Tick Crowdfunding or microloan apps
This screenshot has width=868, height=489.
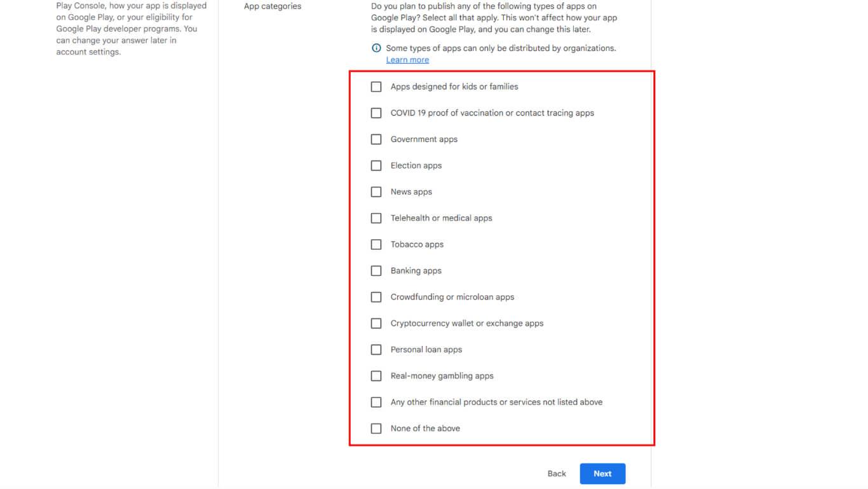coord(376,297)
